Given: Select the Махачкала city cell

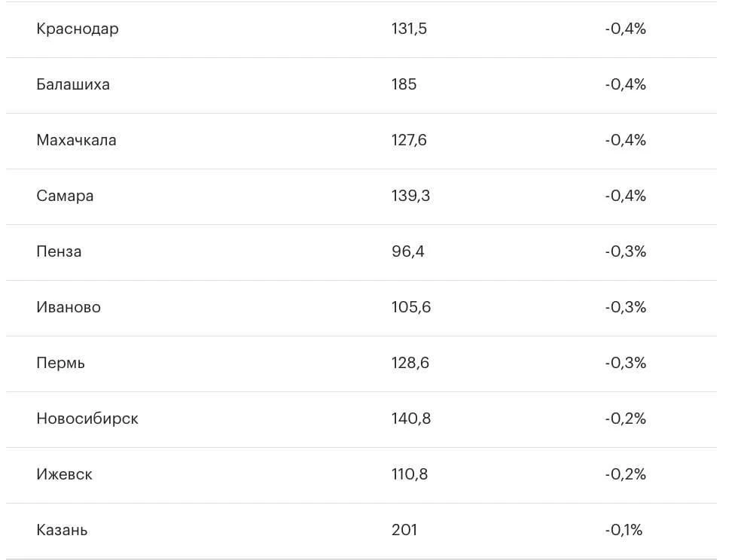Looking at the screenshot, I should (76, 140).
